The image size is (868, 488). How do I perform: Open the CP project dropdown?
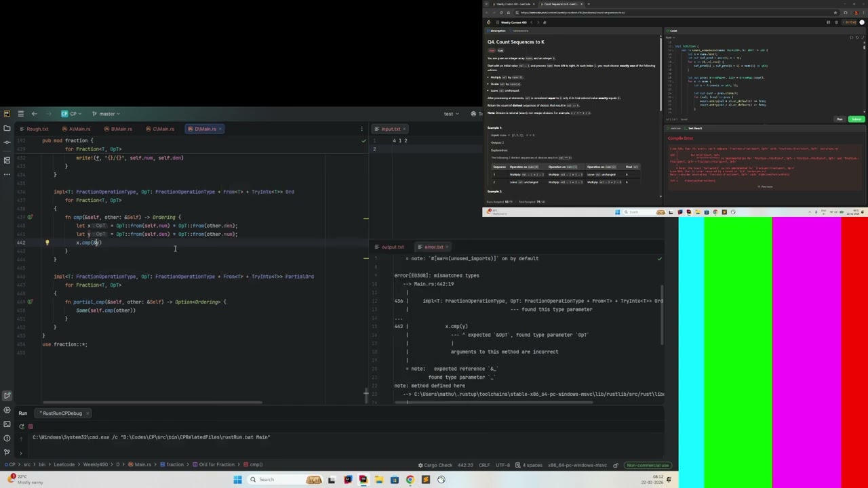point(71,114)
